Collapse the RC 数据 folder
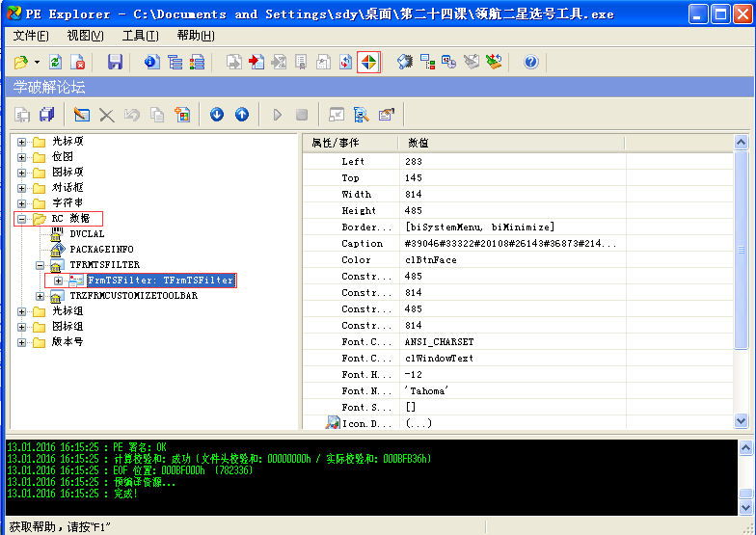 [21, 219]
